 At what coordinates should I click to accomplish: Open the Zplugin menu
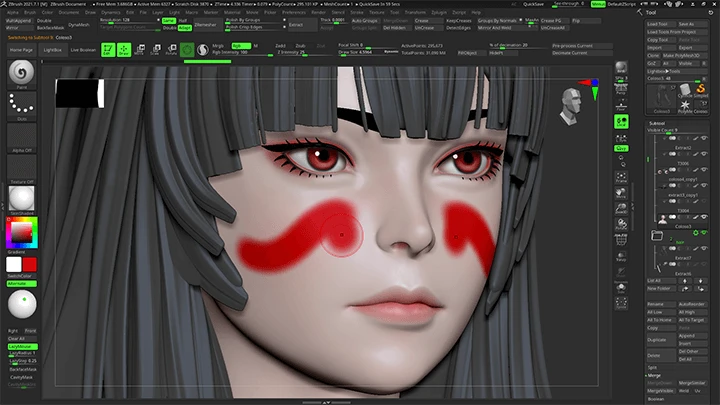pyautogui.click(x=439, y=12)
